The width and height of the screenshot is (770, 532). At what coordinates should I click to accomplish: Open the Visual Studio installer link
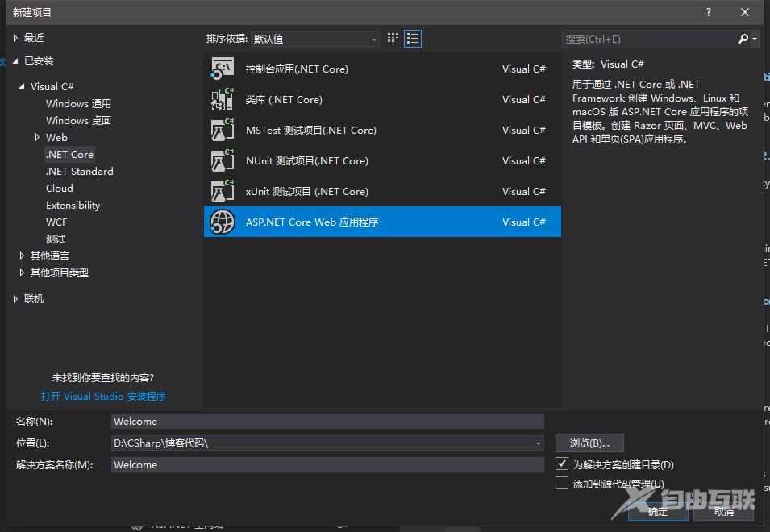[103, 397]
